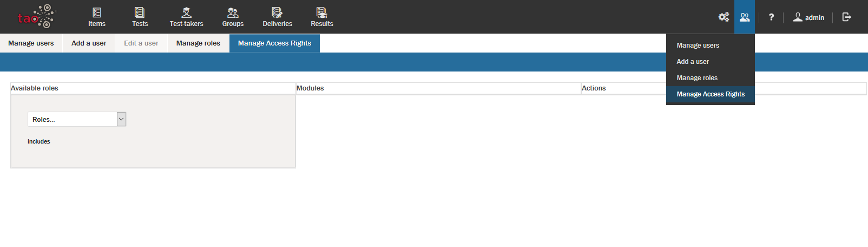Choose Manage roles in dropdown menu
The width and height of the screenshot is (868, 247).
(697, 78)
